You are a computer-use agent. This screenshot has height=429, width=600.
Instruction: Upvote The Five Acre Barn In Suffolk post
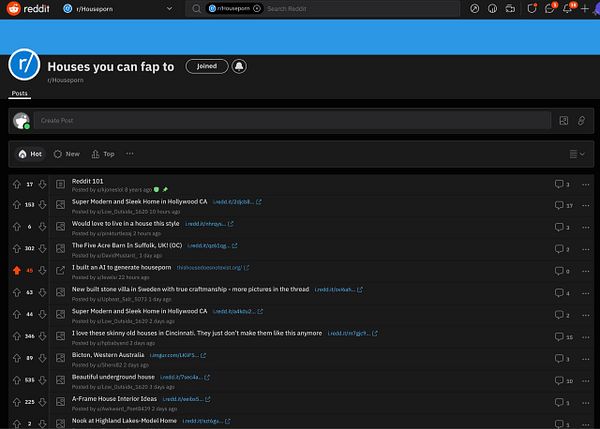pyautogui.click(x=16, y=248)
